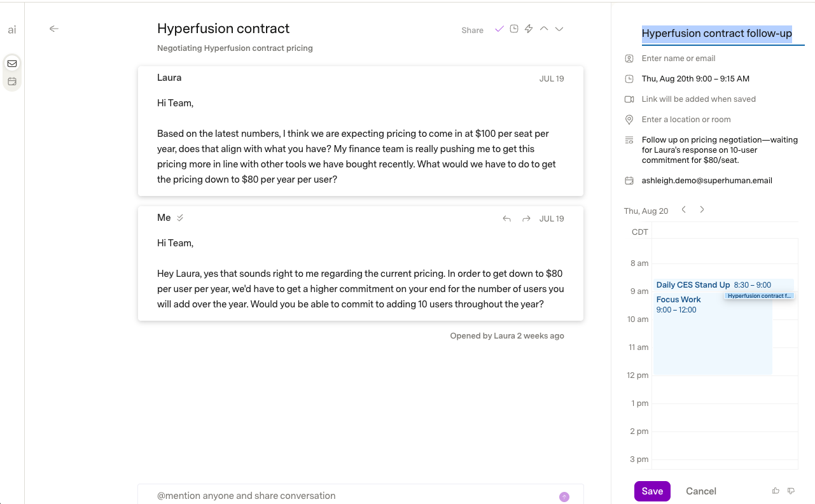The height and width of the screenshot is (504, 815).
Task: Show next day in mini calendar
Action: [702, 209]
